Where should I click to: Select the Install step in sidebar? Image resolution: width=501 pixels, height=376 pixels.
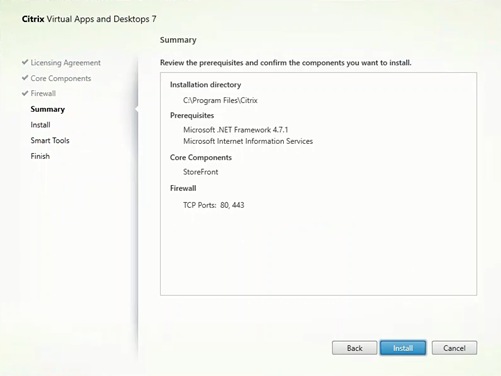click(x=40, y=125)
